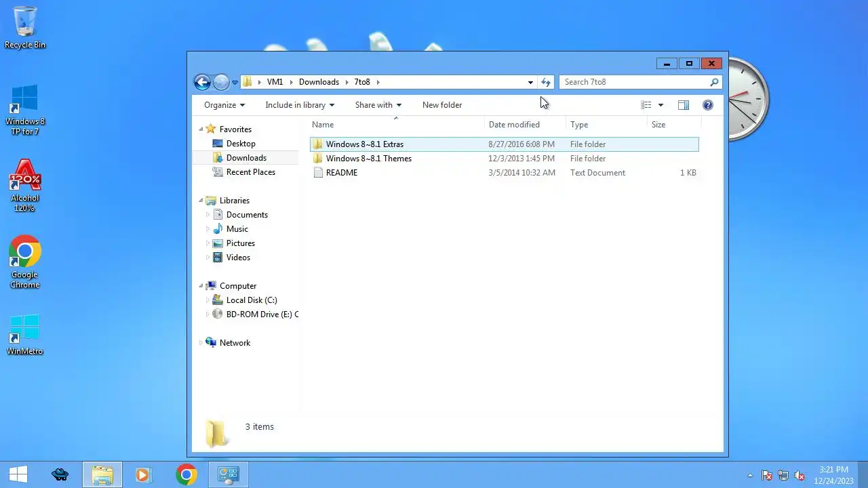Open the Control Panel taskbar icon

(229, 474)
